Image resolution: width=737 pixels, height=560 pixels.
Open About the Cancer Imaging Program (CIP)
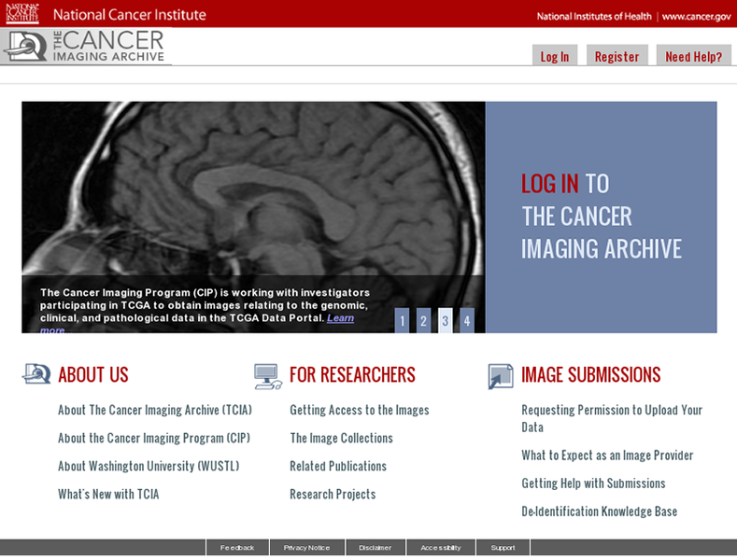coord(154,438)
